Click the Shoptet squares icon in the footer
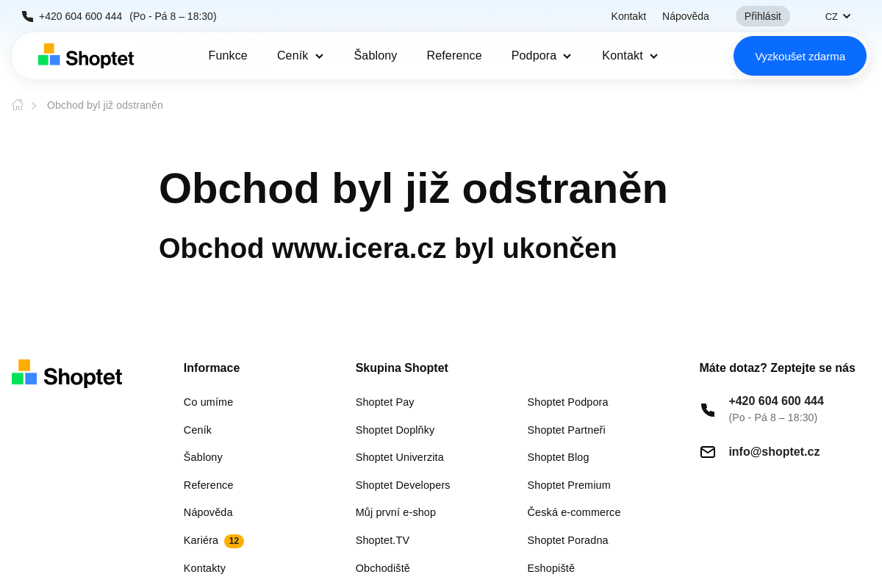882x588 pixels. tap(24, 372)
